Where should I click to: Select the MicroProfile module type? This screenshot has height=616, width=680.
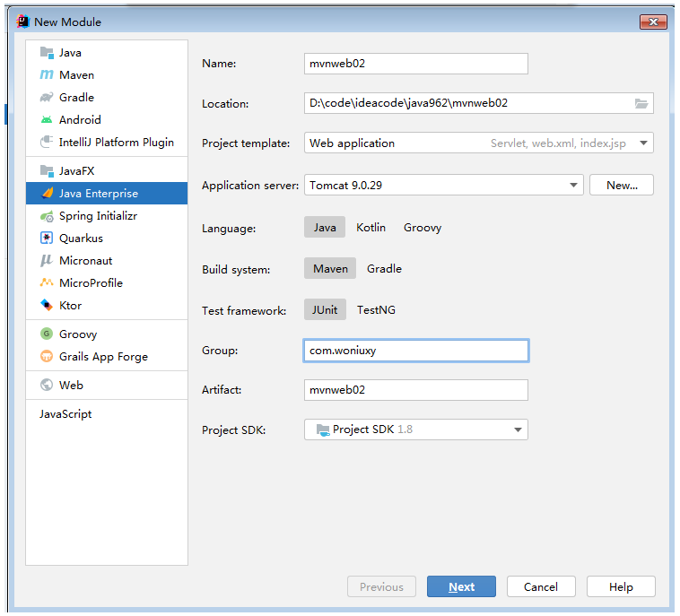(x=107, y=282)
